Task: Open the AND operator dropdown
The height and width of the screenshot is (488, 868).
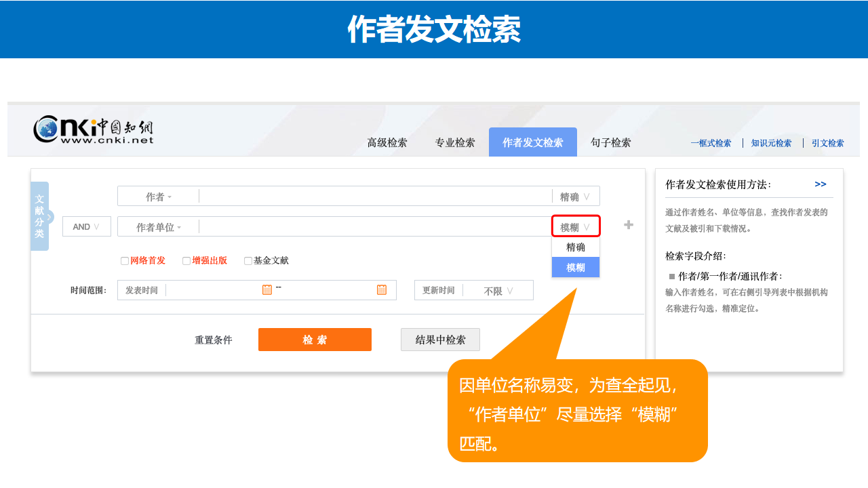Action: pyautogui.click(x=87, y=226)
